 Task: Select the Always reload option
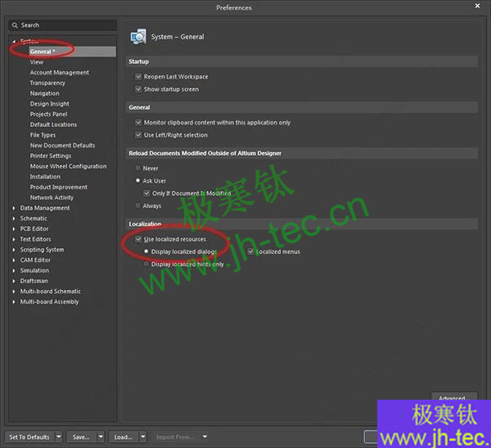pos(137,206)
